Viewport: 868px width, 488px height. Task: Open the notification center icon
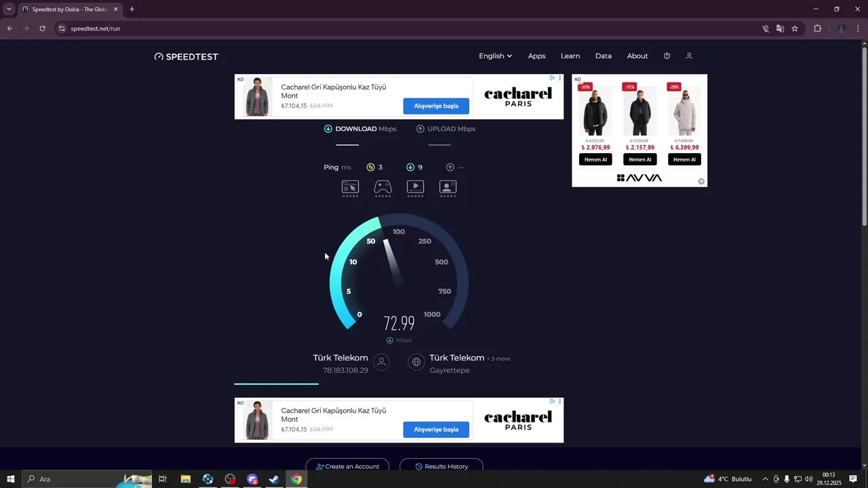pyautogui.click(x=853, y=479)
